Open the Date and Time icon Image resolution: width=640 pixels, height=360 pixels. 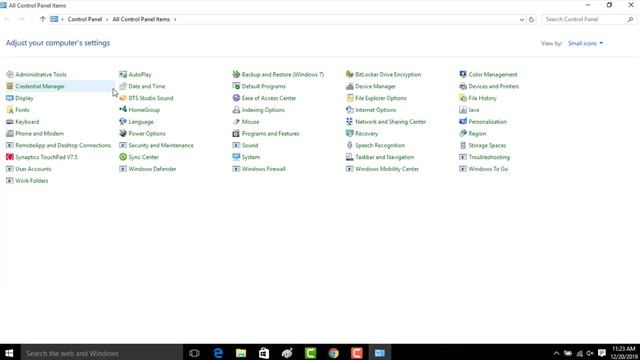pos(123,86)
